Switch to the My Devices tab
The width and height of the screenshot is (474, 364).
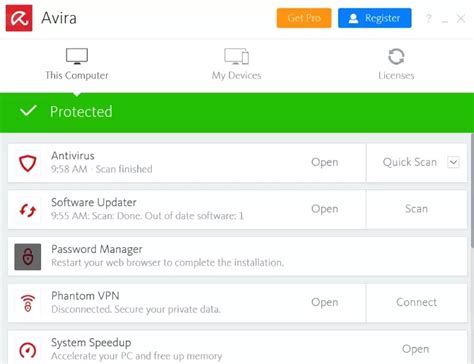tap(236, 64)
